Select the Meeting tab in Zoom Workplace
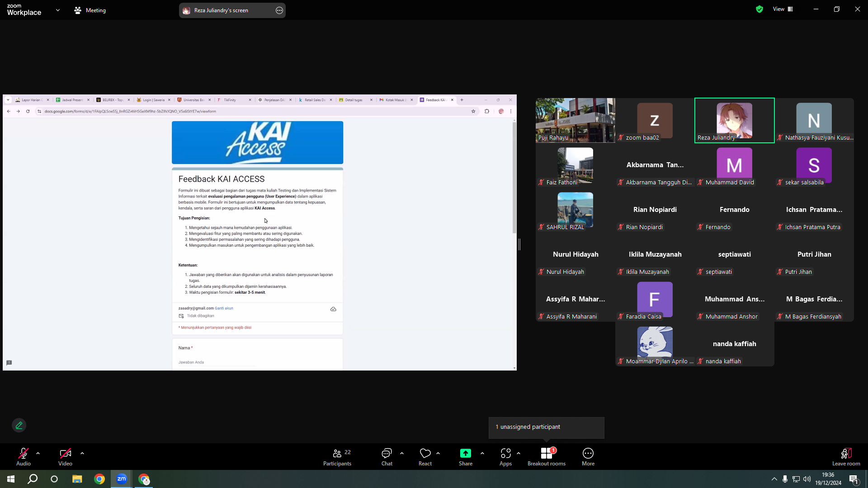The height and width of the screenshot is (488, 868). coord(90,10)
